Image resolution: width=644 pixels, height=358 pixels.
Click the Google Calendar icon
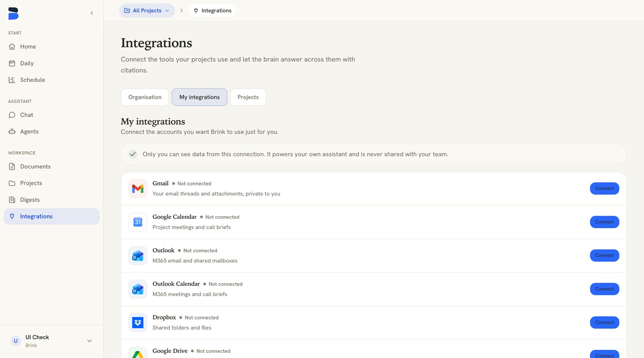tap(138, 222)
